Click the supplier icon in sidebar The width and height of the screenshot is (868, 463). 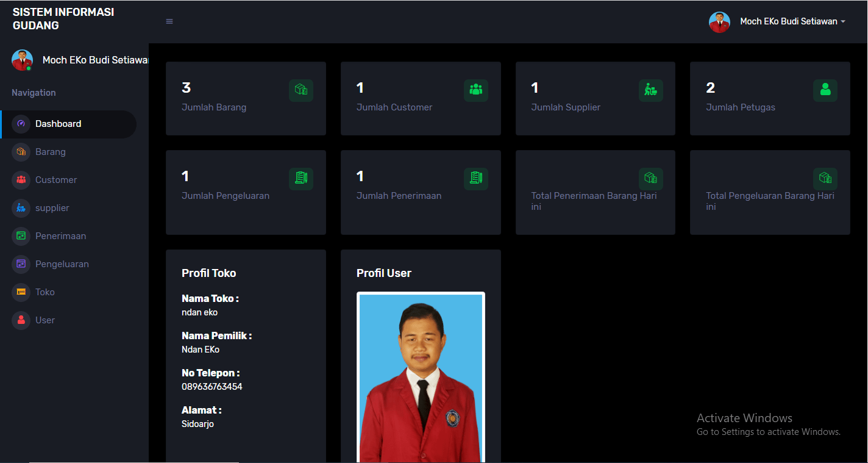(x=21, y=208)
